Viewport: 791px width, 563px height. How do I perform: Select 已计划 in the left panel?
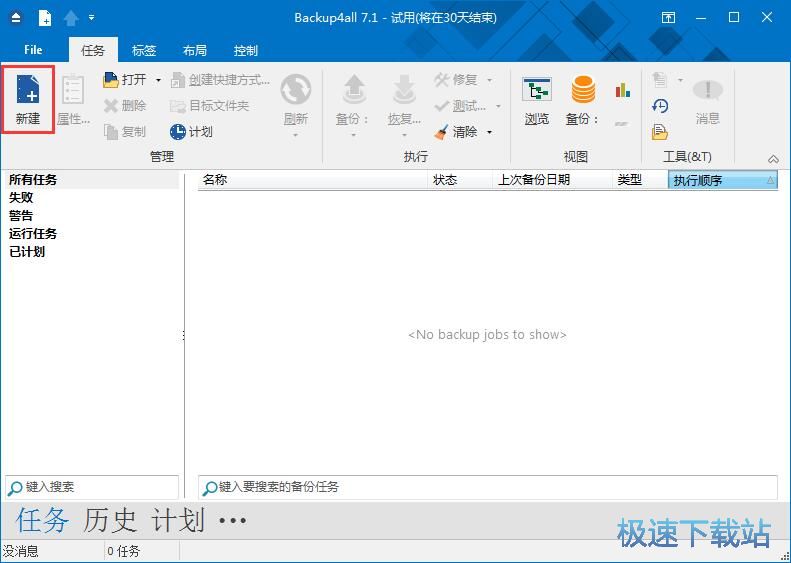tap(27, 252)
